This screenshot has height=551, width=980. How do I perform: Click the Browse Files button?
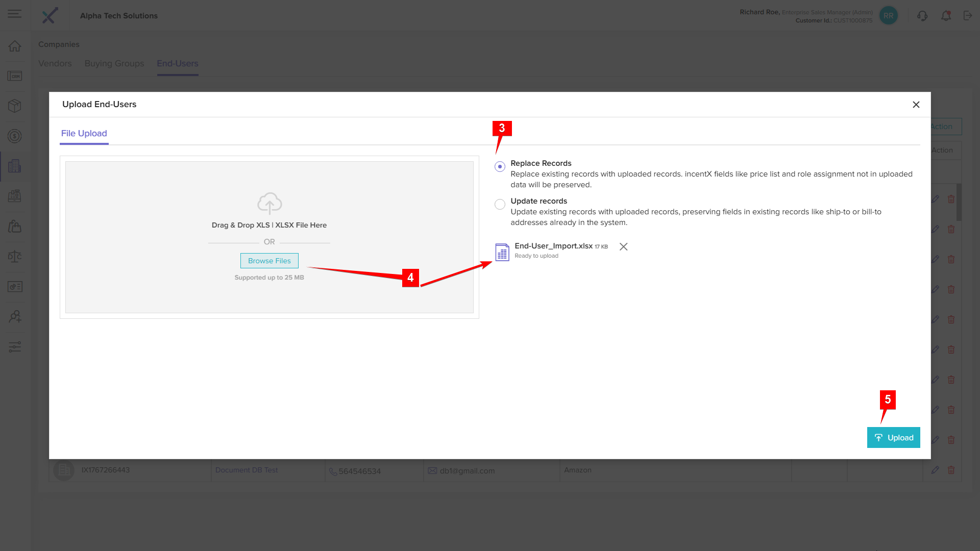tap(269, 261)
